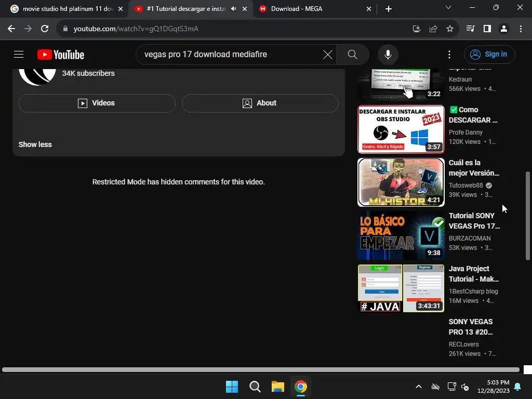The width and height of the screenshot is (532, 399).
Task: Click the horizontal scrollbar at page bottom
Action: (x=261, y=369)
